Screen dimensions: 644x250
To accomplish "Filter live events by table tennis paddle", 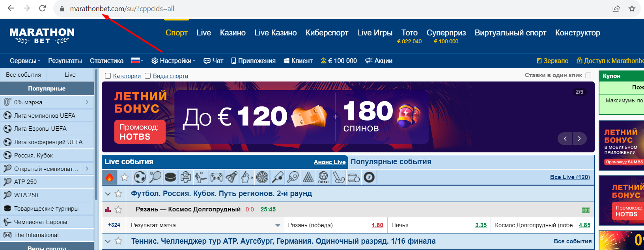I will click(x=293, y=177).
